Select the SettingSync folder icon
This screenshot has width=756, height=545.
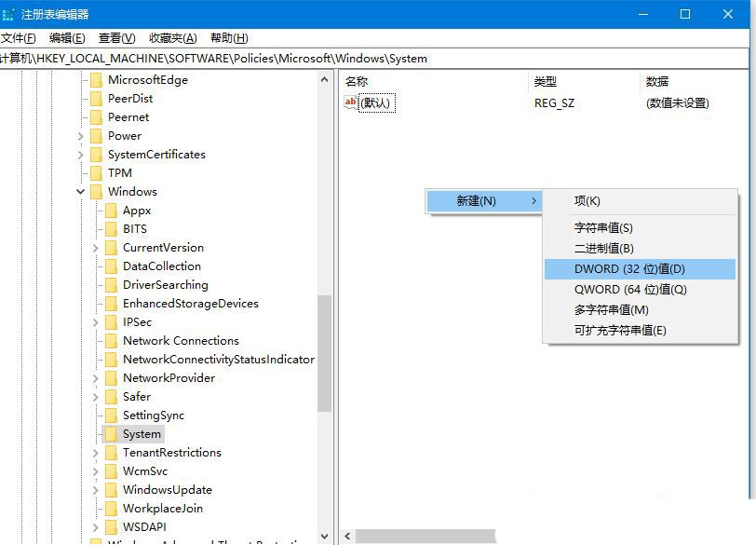[111, 416]
